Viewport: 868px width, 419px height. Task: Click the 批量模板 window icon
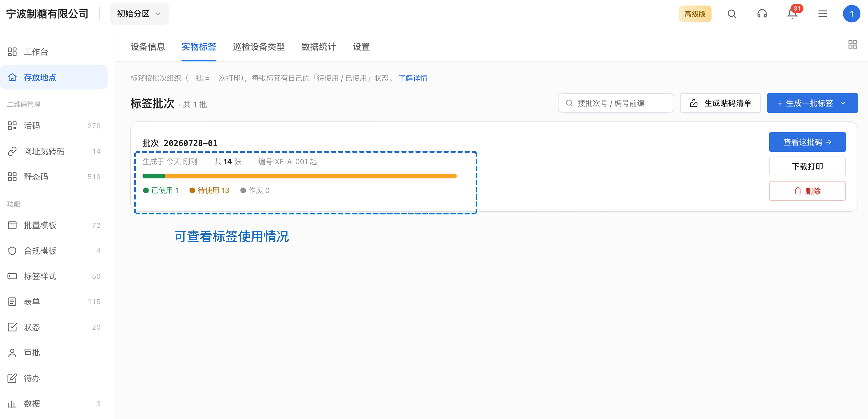click(12, 225)
